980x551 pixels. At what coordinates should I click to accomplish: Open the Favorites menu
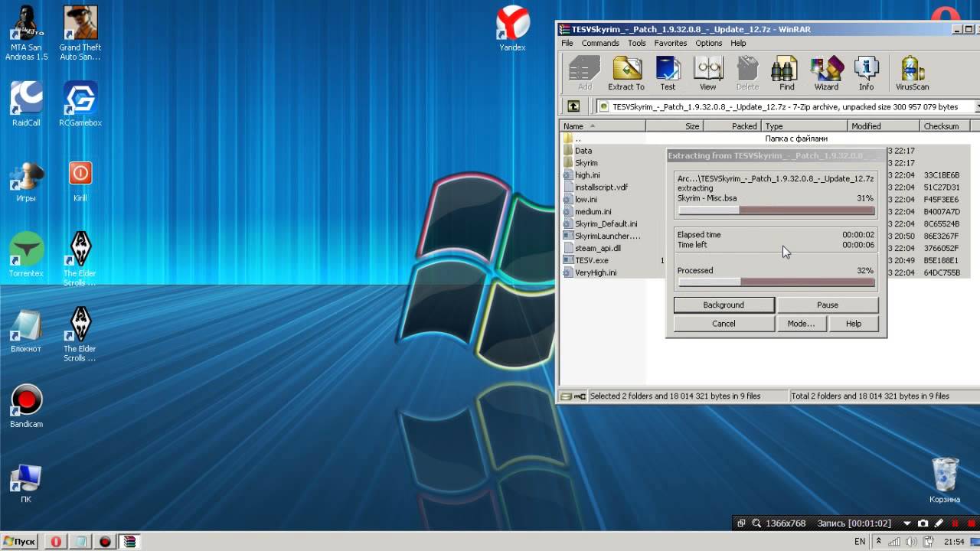tap(670, 43)
